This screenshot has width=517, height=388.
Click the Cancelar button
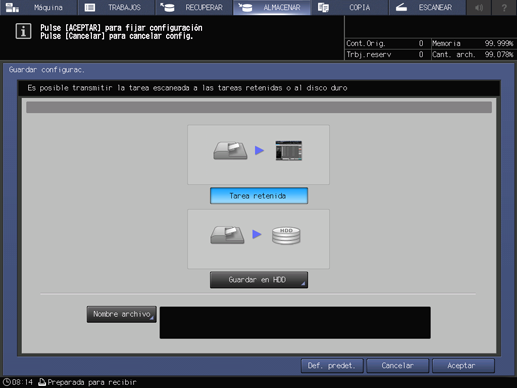tap(397, 366)
